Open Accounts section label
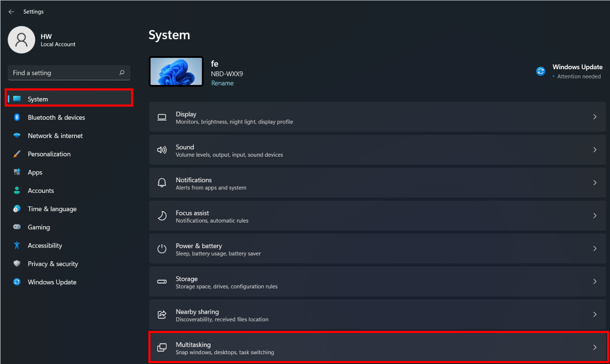 click(41, 191)
